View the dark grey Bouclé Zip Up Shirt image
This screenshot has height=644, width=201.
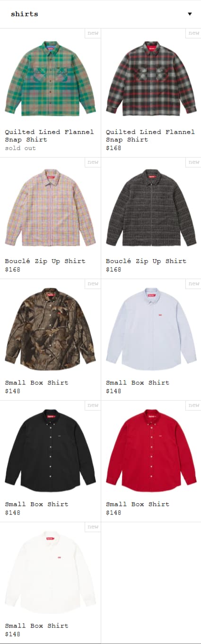tap(151, 208)
